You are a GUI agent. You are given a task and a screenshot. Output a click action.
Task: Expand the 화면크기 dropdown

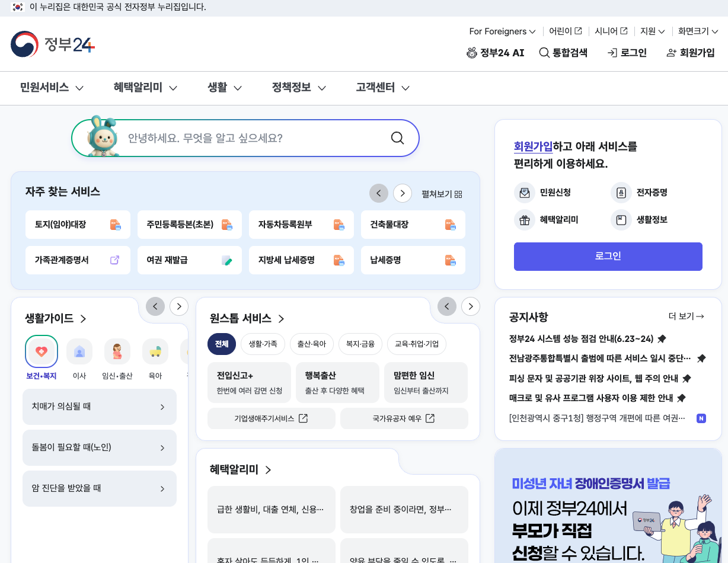click(x=698, y=31)
